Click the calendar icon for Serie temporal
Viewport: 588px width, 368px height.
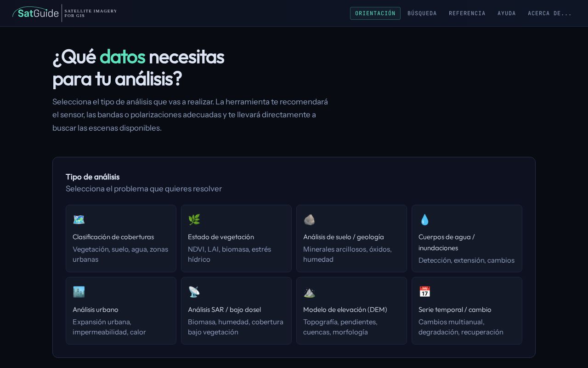click(424, 292)
